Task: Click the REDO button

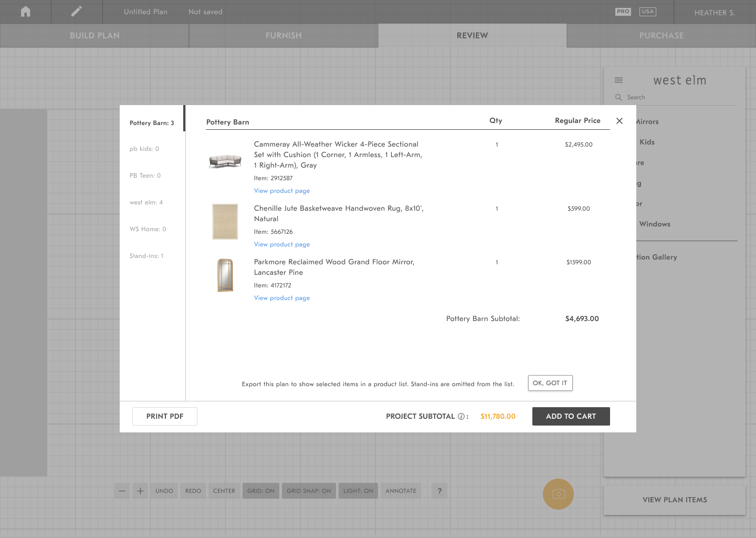Action: click(193, 491)
